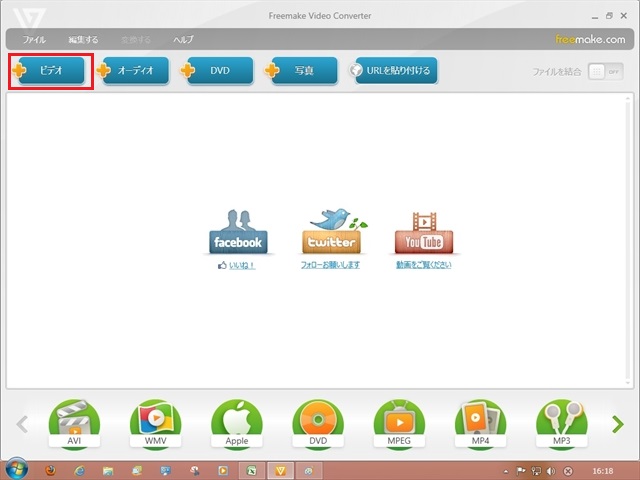The width and height of the screenshot is (640, 480).
Task: Open the ファイル menu
Action: 34,40
